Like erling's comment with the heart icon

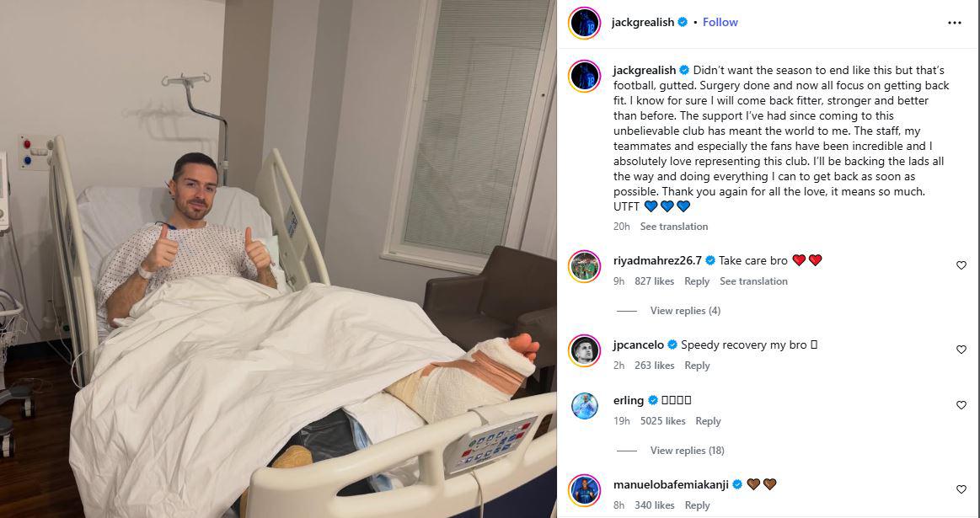click(961, 405)
